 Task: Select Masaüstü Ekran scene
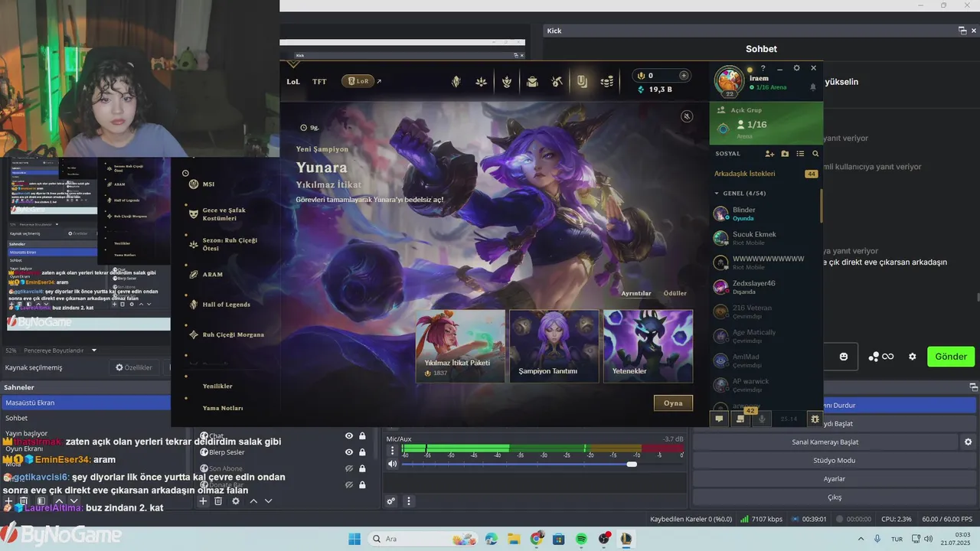click(85, 403)
